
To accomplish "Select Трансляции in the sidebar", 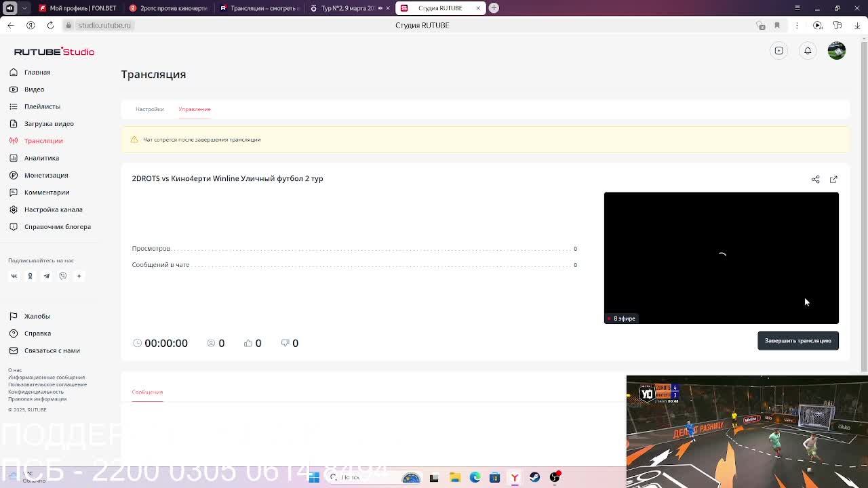I will click(43, 141).
